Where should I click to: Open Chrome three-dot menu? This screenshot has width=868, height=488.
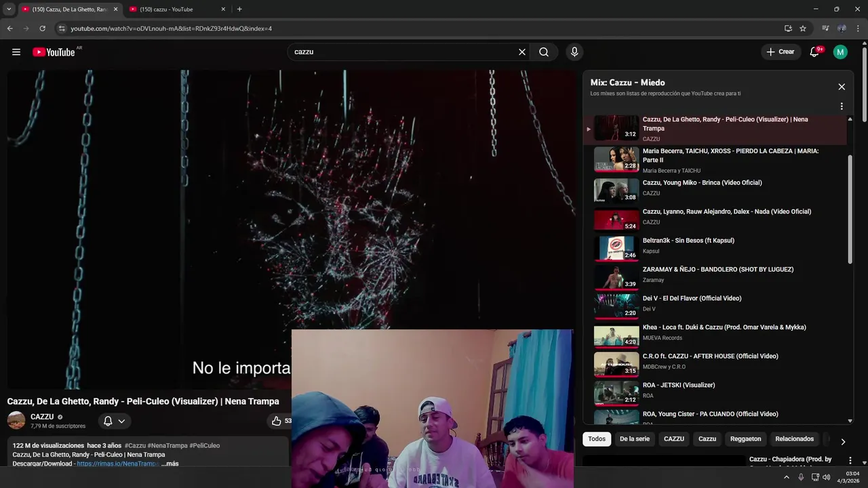(x=858, y=28)
